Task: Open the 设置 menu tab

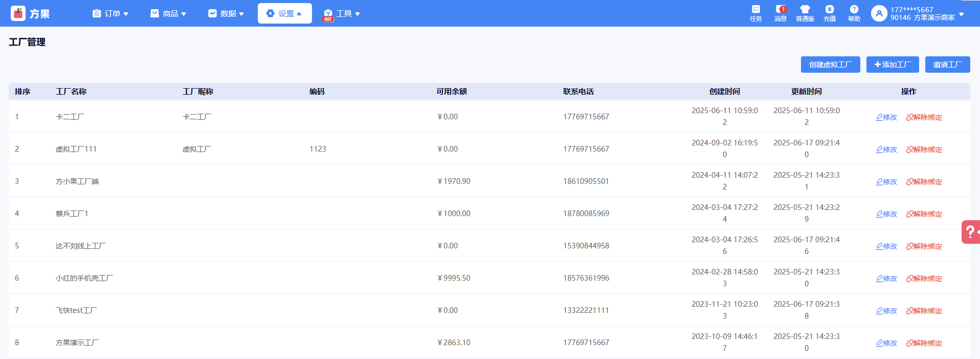Action: point(284,14)
